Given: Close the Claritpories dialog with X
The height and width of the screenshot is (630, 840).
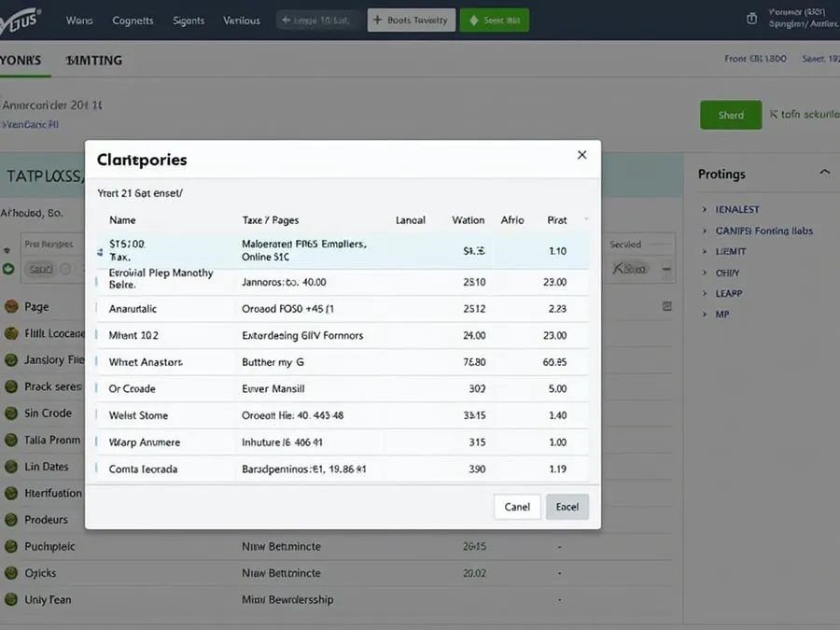Looking at the screenshot, I should (581, 155).
